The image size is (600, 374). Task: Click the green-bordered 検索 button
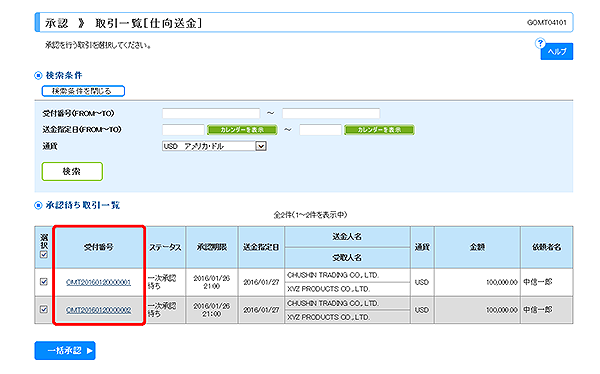(x=72, y=171)
